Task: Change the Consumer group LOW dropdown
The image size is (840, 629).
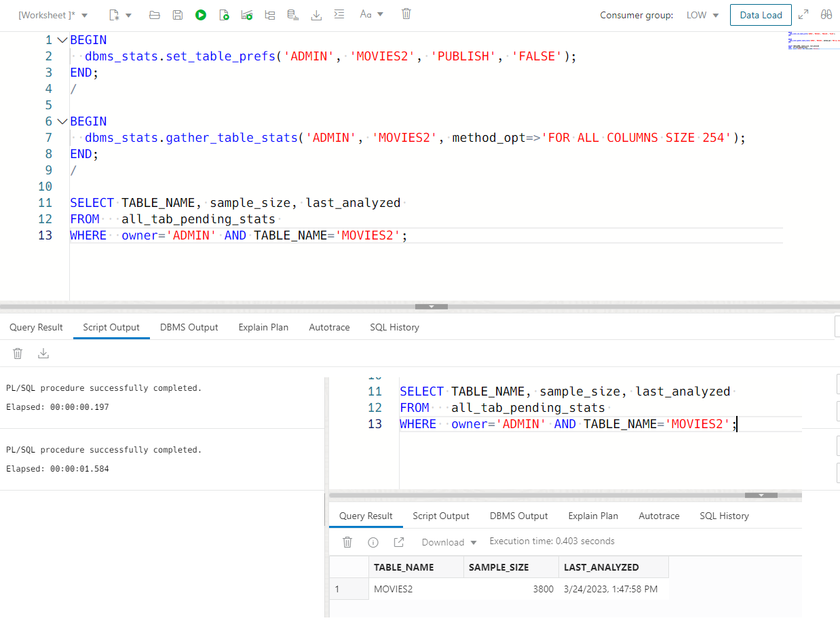Action: click(x=702, y=15)
